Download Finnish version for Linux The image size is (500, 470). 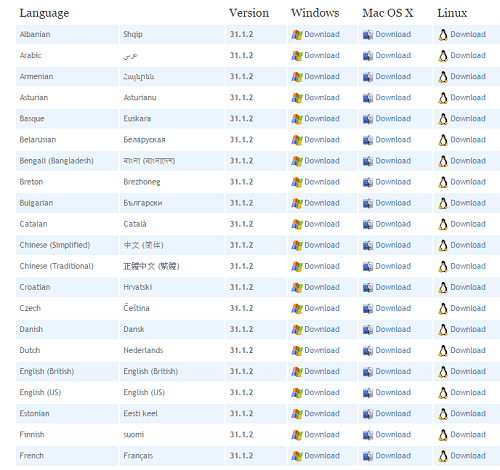[x=468, y=434]
